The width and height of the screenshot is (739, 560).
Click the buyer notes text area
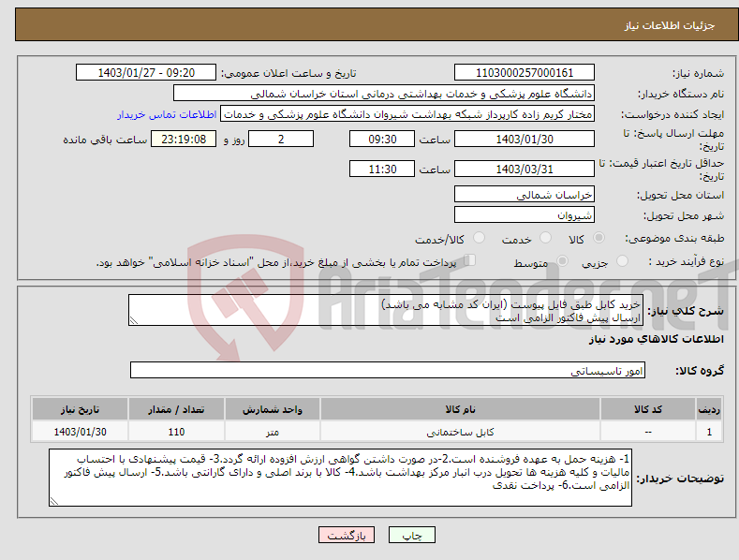pyautogui.click(x=340, y=478)
